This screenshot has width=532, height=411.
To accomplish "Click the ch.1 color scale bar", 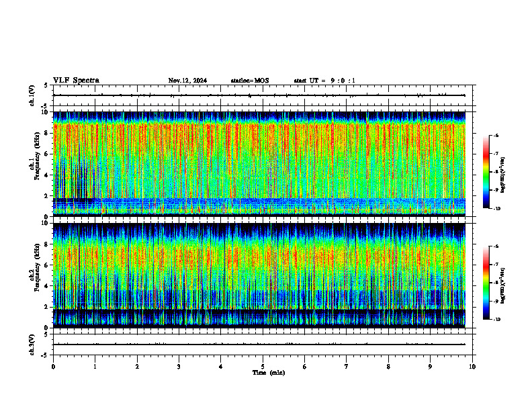I will 486,172.
